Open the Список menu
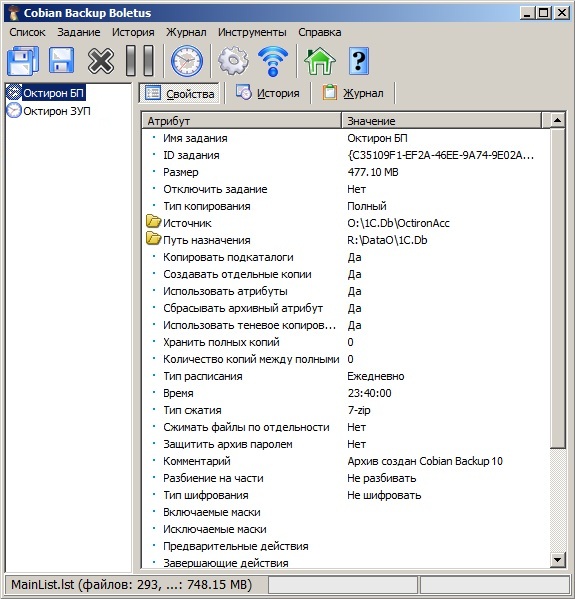The image size is (575, 599). [28, 32]
